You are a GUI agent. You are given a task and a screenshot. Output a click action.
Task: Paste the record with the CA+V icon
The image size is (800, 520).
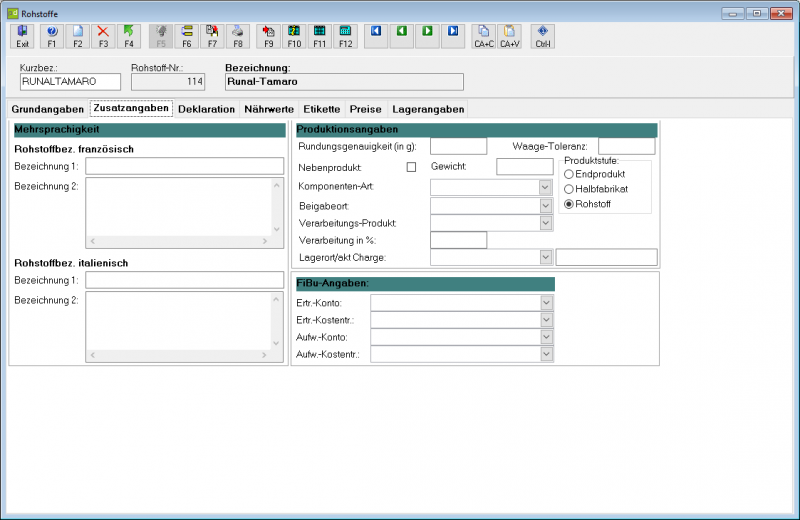pyautogui.click(x=510, y=37)
